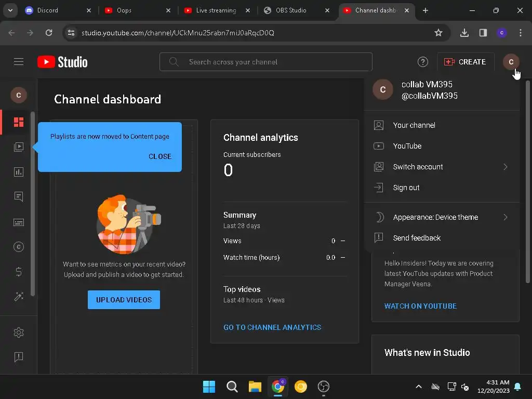Choose Send feedback in the account menu
This screenshot has width=532, height=399.
click(x=442, y=238)
